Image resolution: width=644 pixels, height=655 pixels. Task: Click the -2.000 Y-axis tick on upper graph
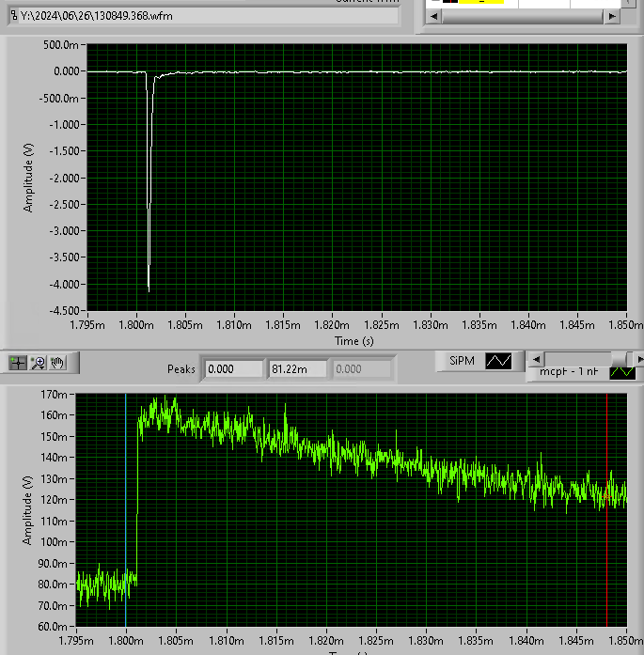pyautogui.click(x=64, y=178)
